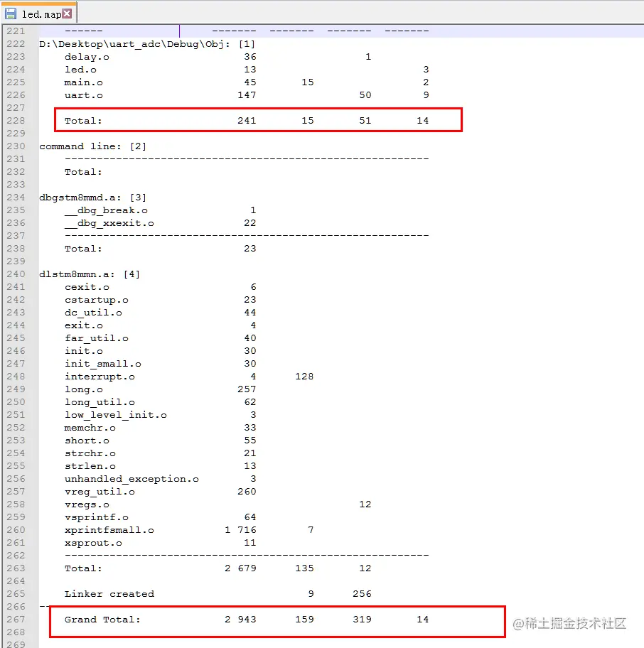
Task: Click line number 267 in the margin
Action: pyautogui.click(x=16, y=619)
